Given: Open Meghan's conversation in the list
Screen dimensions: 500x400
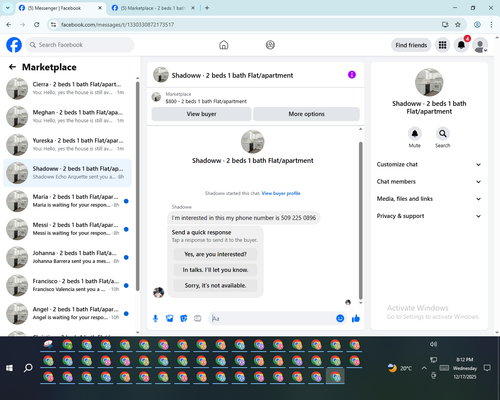Looking at the screenshot, I should click(67, 116).
